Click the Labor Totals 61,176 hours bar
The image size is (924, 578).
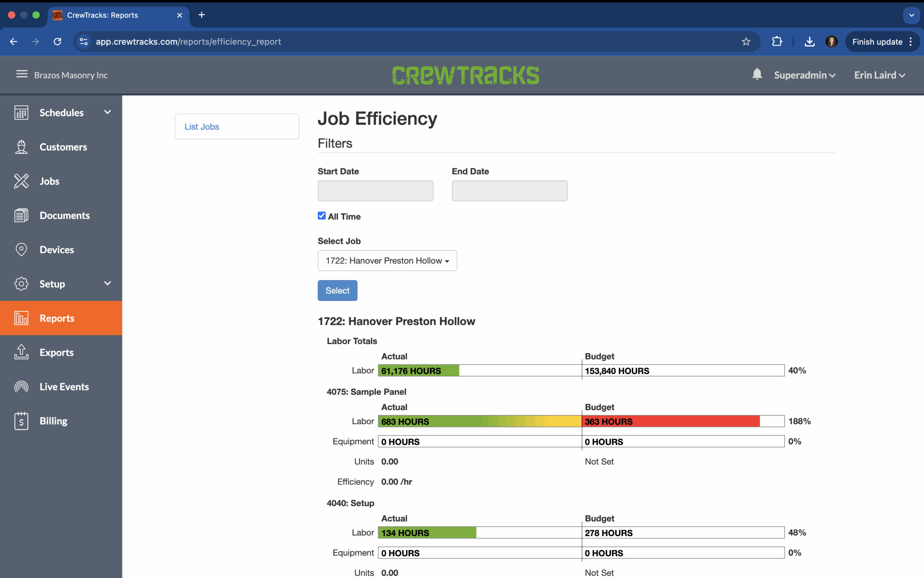pos(418,370)
